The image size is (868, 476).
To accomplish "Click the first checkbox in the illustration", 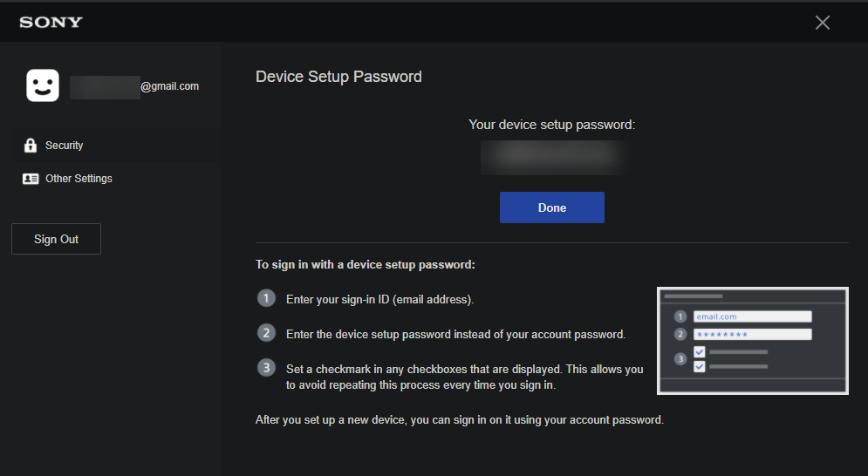I will click(x=700, y=352).
